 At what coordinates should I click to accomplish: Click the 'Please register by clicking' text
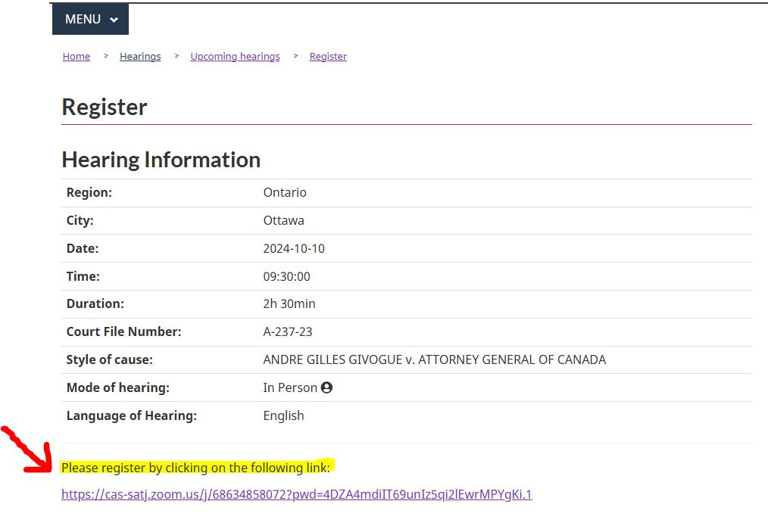coord(196,468)
